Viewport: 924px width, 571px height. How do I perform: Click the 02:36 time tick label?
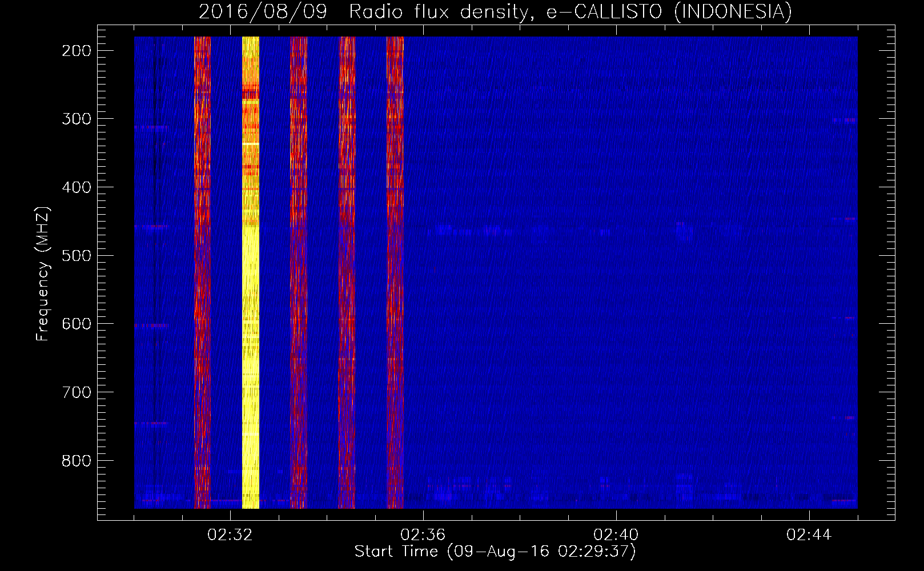click(423, 535)
